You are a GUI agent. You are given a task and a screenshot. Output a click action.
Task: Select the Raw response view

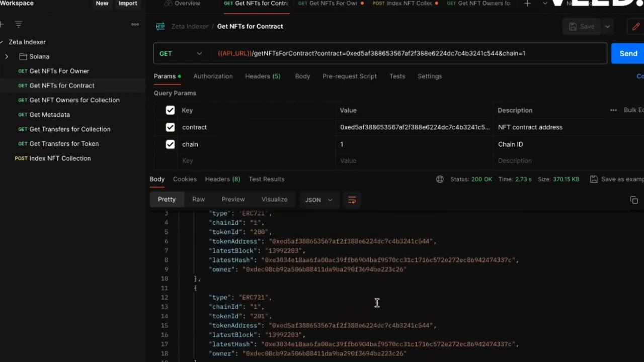click(198, 200)
